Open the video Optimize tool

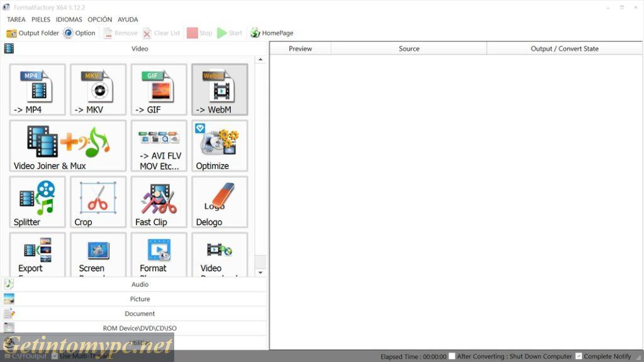pos(219,146)
